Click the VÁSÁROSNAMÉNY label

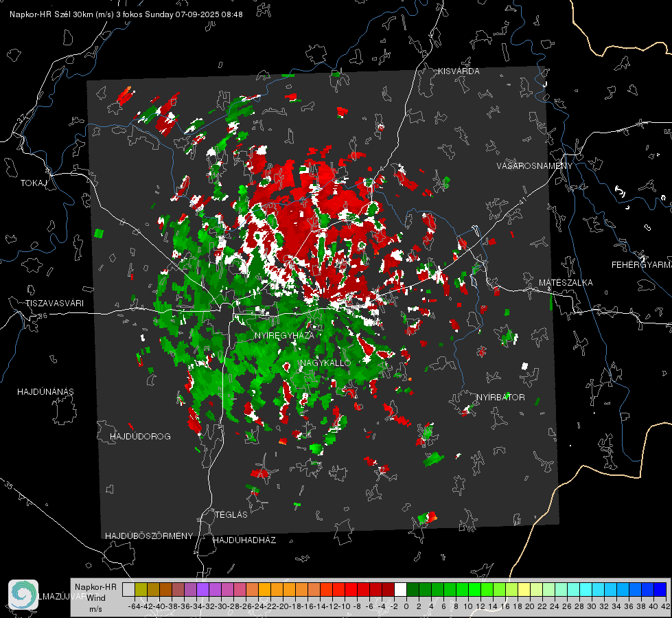click(535, 166)
